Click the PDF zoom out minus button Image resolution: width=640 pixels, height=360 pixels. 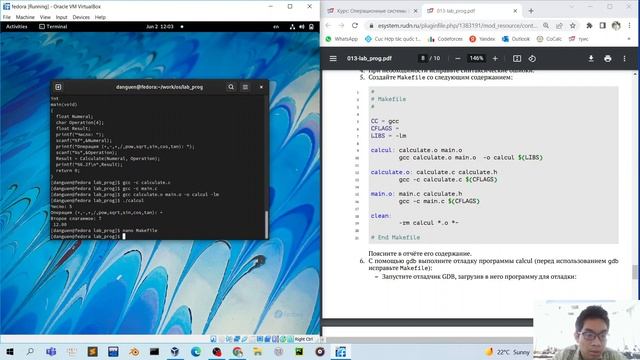pyautogui.click(x=458, y=58)
